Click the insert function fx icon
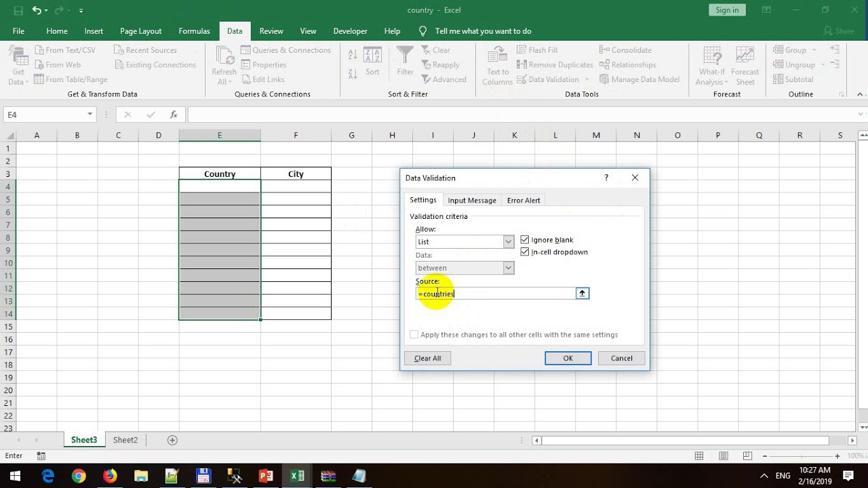This screenshot has width=868, height=488. [x=174, y=115]
